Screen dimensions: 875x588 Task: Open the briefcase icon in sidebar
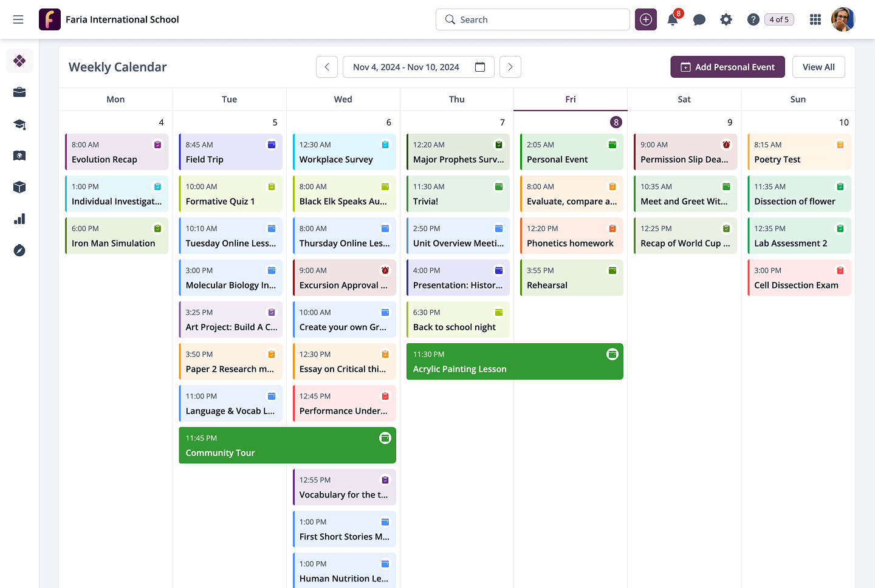coord(19,92)
